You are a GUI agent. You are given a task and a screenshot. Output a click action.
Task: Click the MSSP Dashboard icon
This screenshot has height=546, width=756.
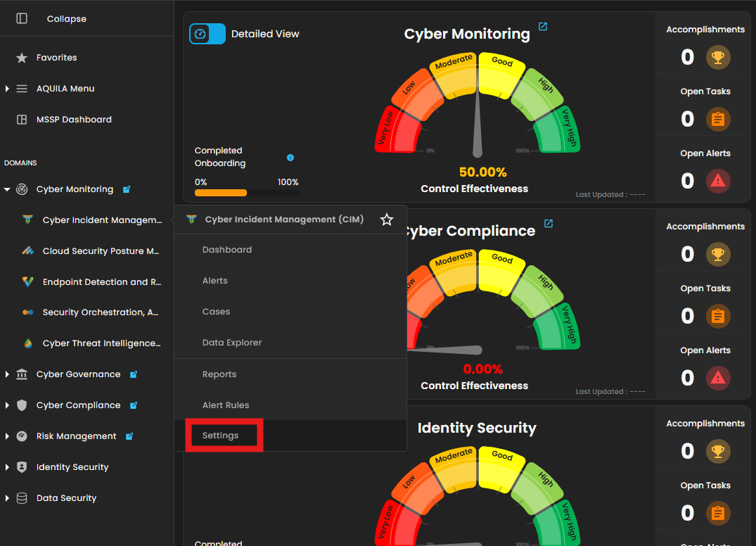(x=22, y=120)
